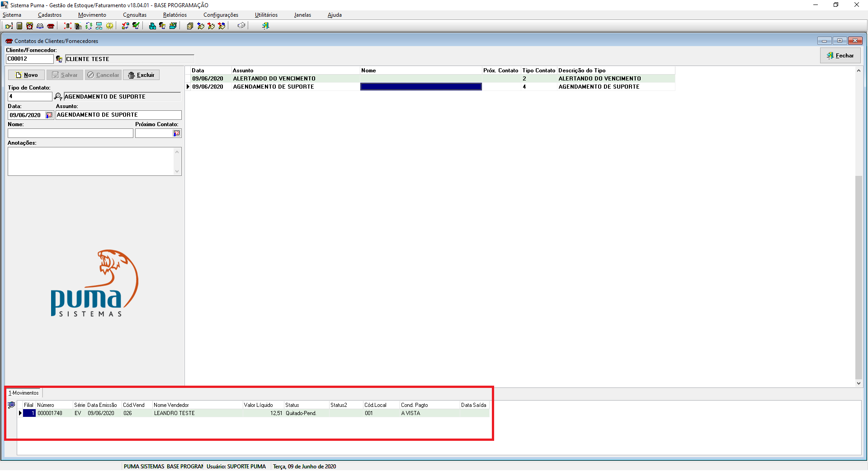Open the calendar picker for the Data field

click(49, 115)
